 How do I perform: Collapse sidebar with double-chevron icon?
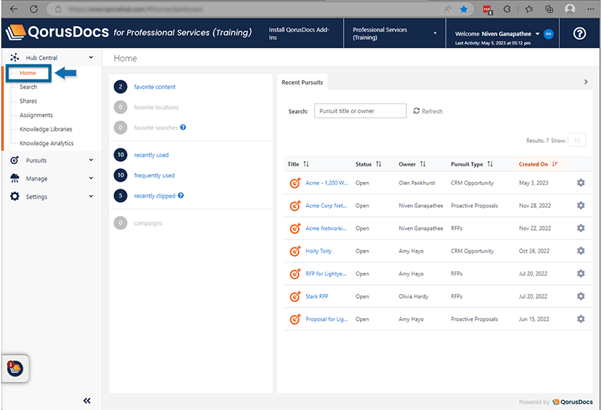(x=87, y=401)
